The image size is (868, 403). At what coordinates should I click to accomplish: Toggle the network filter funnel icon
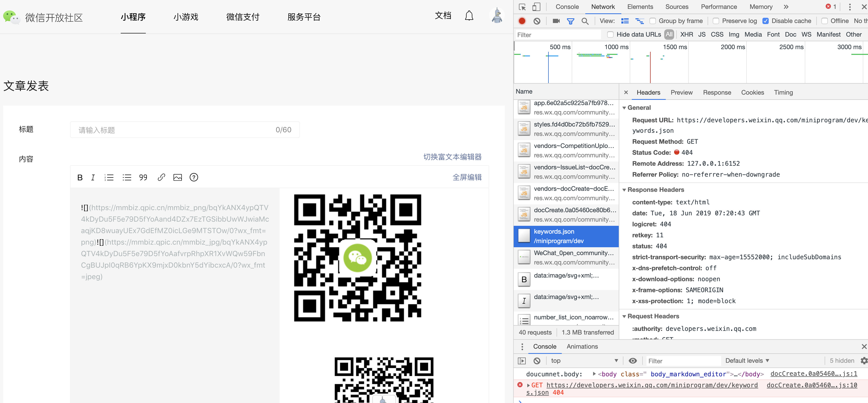(x=570, y=21)
